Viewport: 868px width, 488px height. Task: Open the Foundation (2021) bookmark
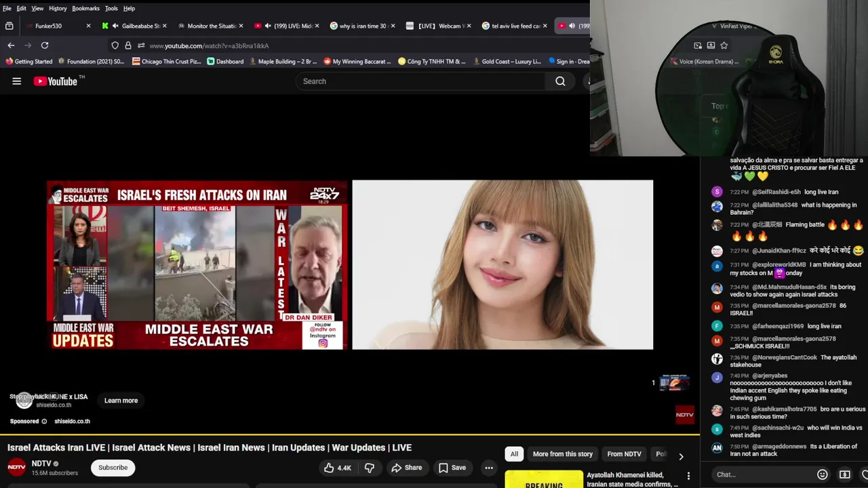tap(92, 61)
